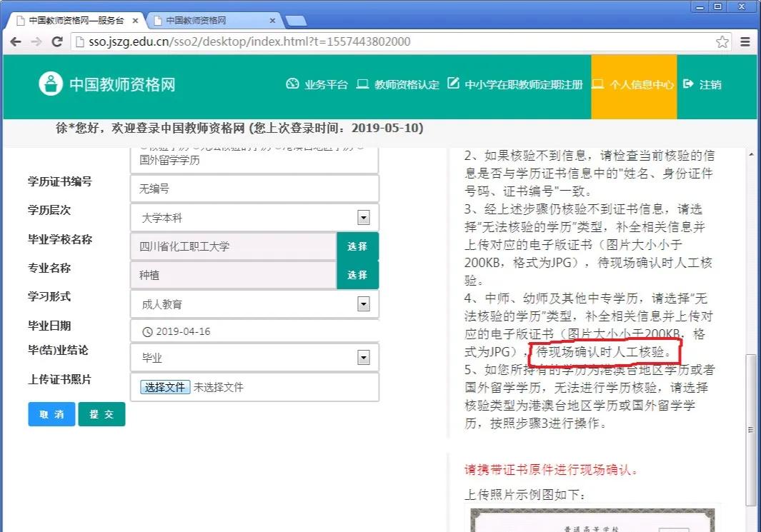Click the 中小学在职教师定期注册 edit icon
The width and height of the screenshot is (761, 532).
click(454, 83)
